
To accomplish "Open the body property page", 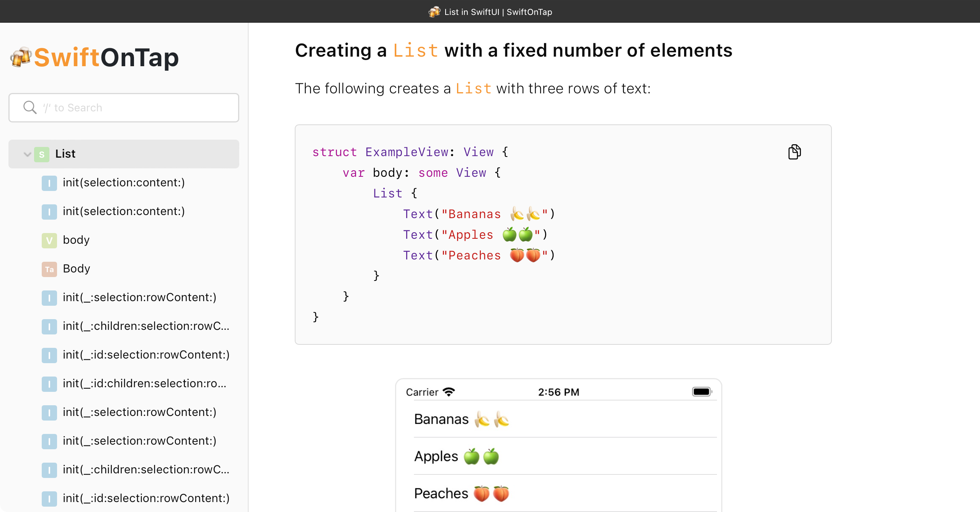I will pos(76,240).
